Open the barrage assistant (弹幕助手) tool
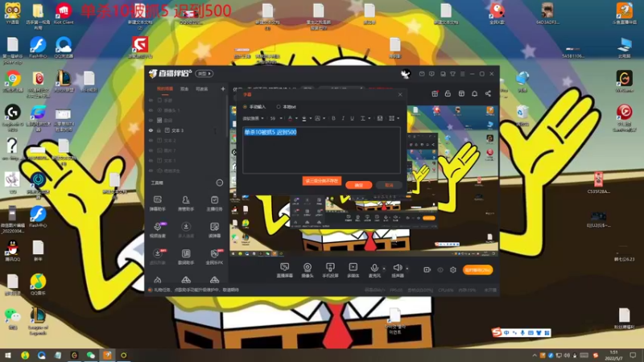The image size is (644, 362). [157, 204]
